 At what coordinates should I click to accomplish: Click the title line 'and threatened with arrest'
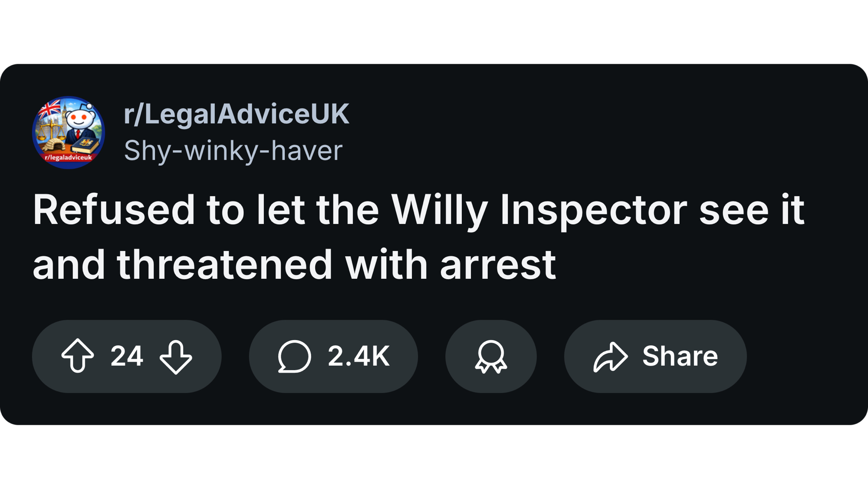[x=294, y=265]
